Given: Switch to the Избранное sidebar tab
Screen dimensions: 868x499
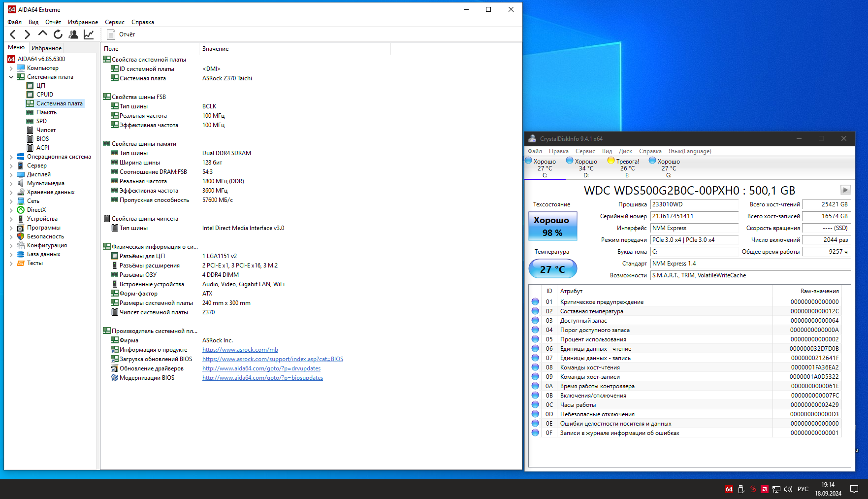Looking at the screenshot, I should pos(46,48).
